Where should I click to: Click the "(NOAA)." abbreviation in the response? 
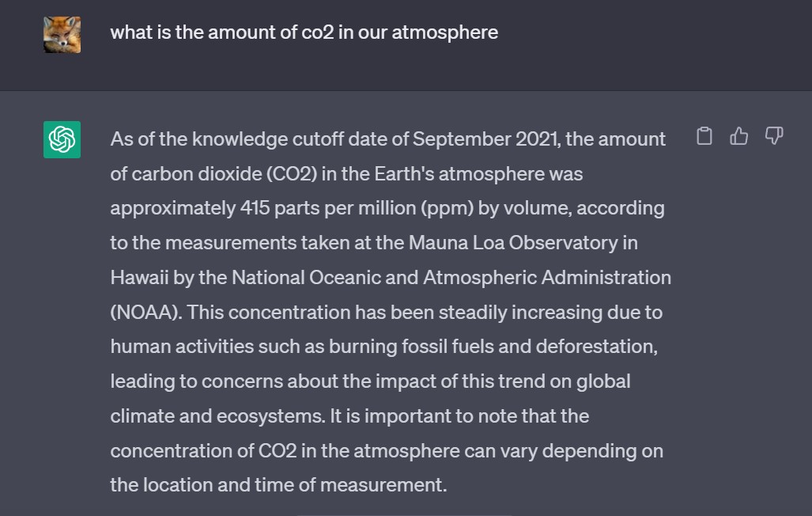[x=146, y=313]
